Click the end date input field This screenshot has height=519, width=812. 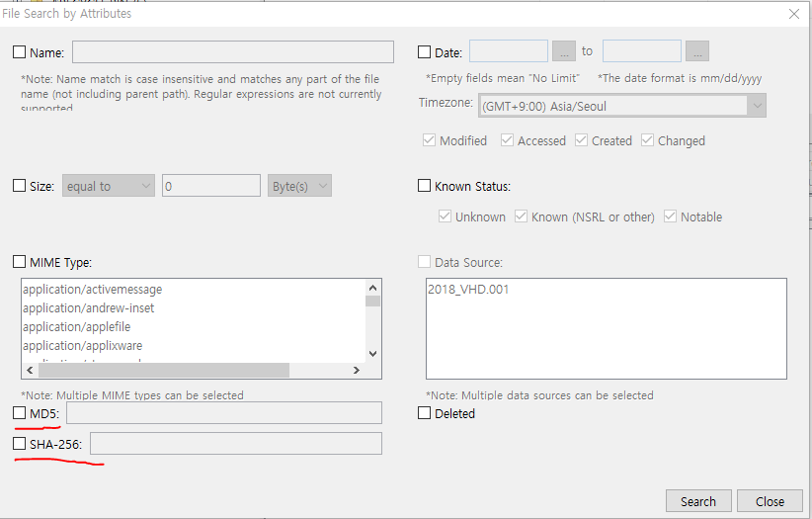tap(642, 51)
